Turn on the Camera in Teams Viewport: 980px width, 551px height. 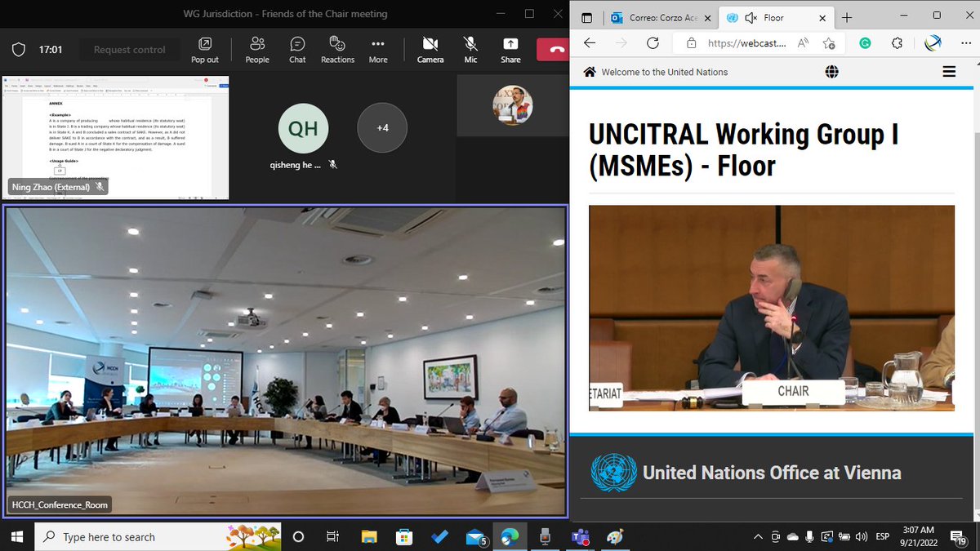click(430, 49)
